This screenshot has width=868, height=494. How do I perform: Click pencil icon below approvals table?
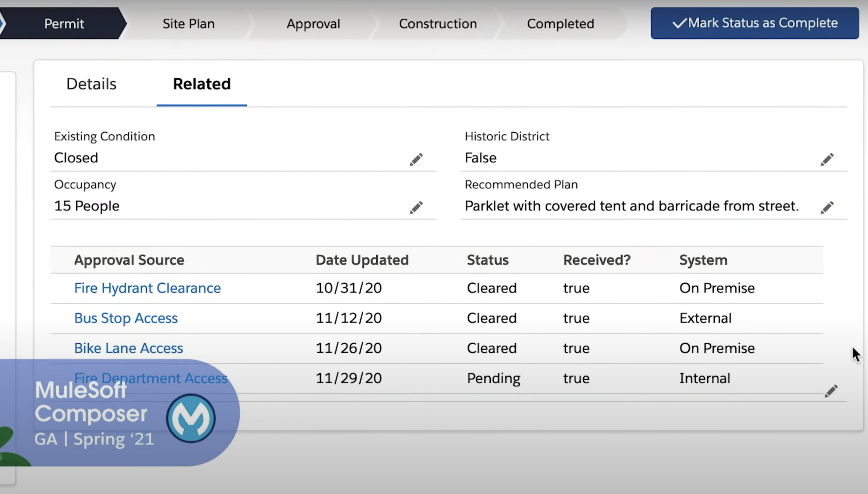click(831, 391)
